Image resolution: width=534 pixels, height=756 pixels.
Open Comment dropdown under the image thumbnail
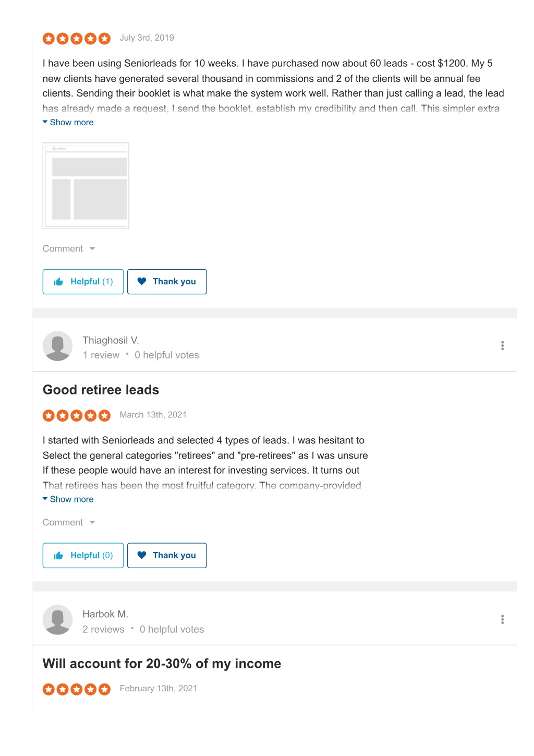pyautogui.click(x=69, y=249)
